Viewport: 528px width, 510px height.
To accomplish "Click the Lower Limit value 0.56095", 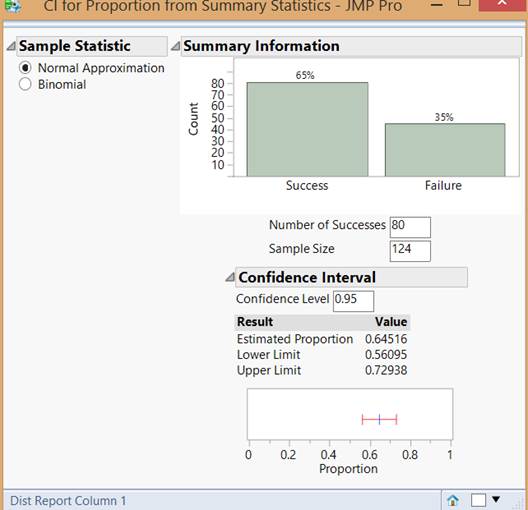I will coord(386,354).
